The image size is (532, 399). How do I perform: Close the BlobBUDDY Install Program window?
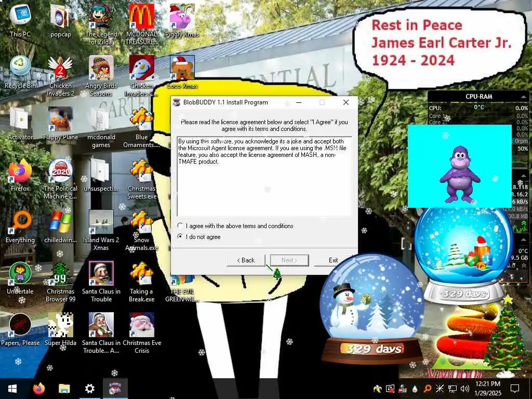tap(345, 102)
